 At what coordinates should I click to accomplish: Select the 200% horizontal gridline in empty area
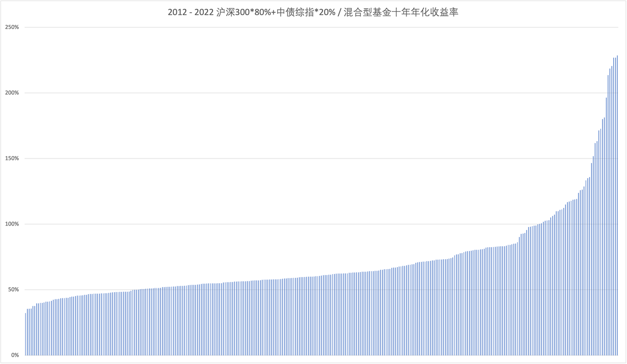tap(294, 93)
